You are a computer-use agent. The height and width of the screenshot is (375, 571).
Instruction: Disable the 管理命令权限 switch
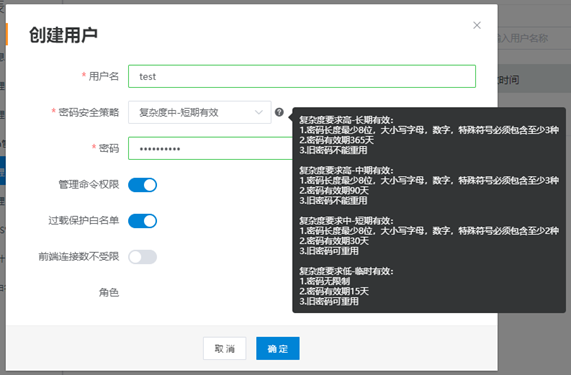pos(142,185)
